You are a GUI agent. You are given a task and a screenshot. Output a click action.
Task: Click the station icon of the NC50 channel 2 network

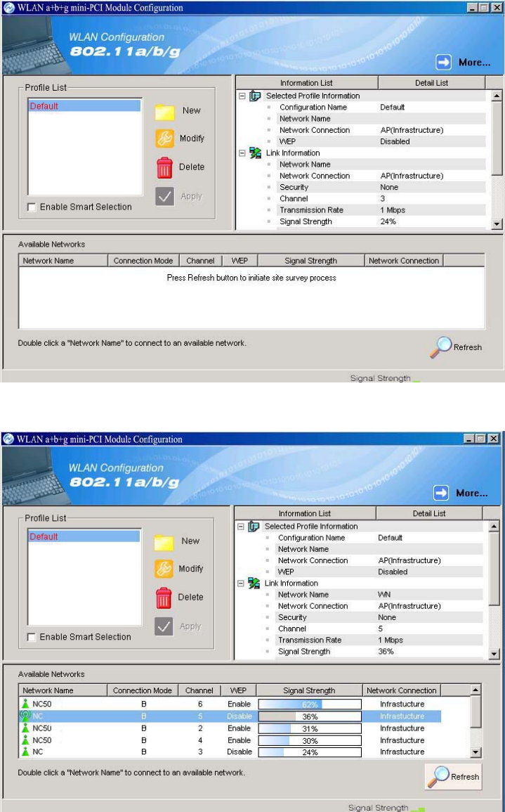(x=25, y=728)
